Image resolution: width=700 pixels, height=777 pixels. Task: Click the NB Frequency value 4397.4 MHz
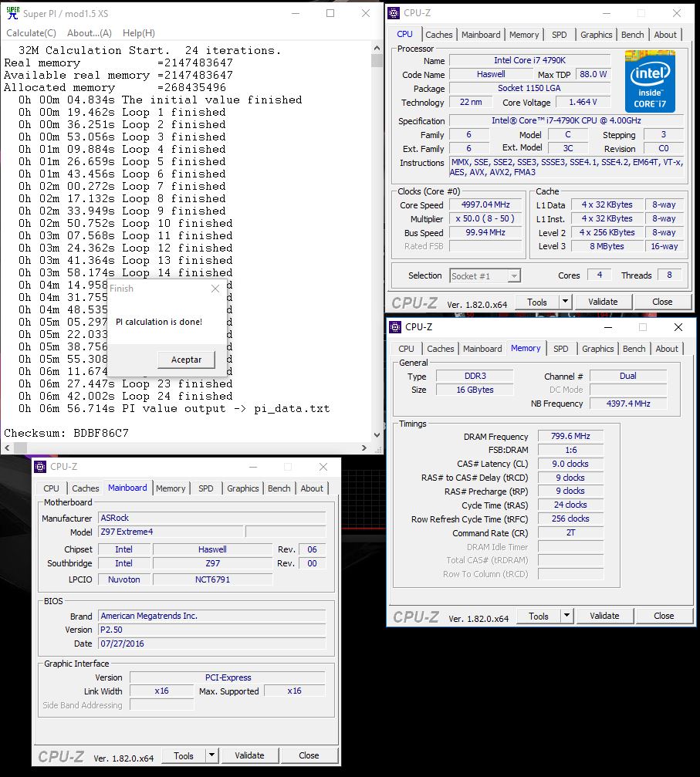click(x=628, y=404)
